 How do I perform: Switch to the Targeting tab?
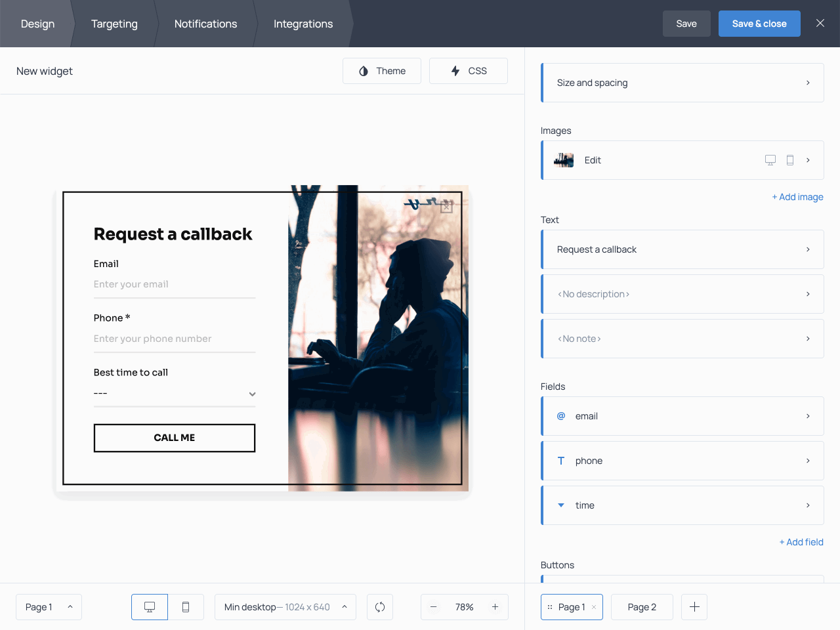[114, 24]
